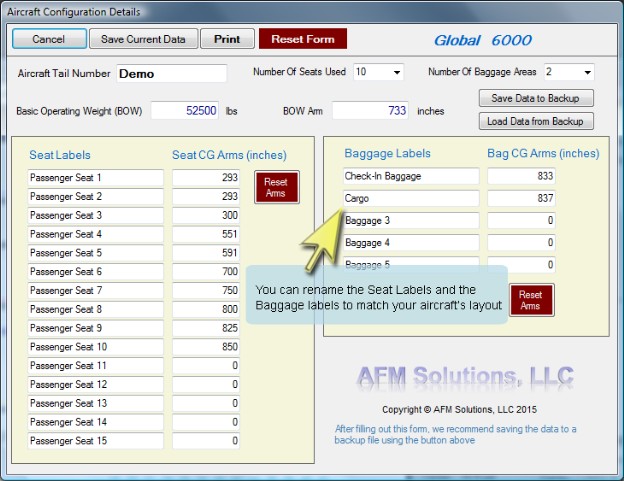This screenshot has width=624, height=481.
Task: Select the Passenger Seat 7 label field
Action: (96, 290)
